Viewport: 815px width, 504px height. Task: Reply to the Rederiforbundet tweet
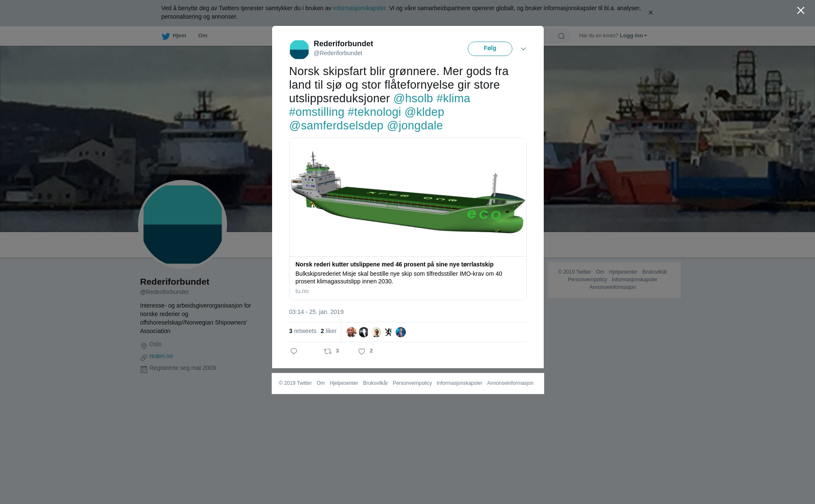point(294,351)
